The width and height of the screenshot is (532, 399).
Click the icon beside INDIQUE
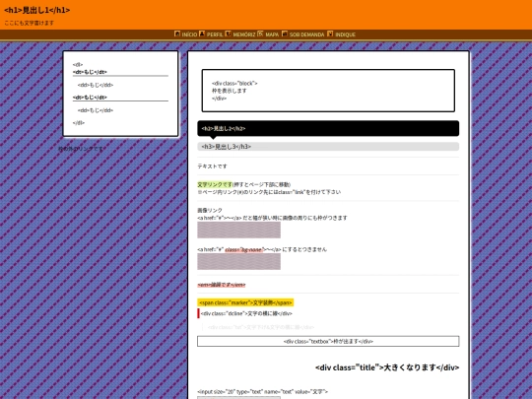click(330, 33)
